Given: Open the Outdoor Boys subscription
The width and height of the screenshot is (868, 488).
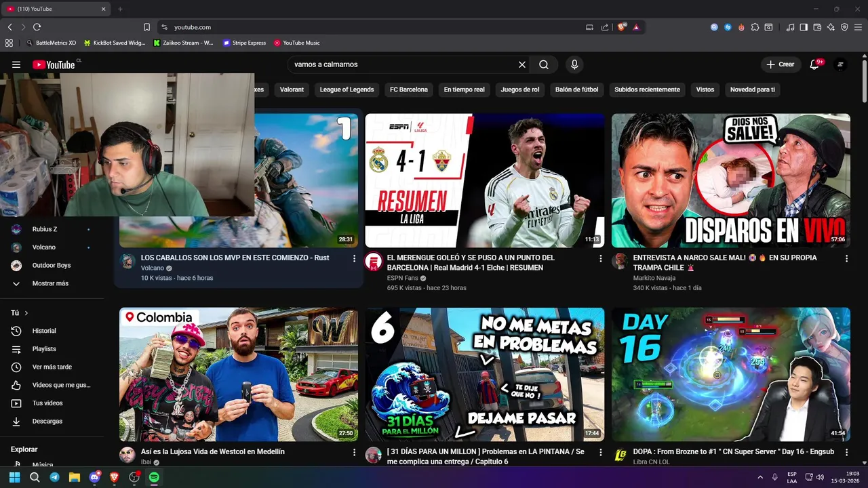Looking at the screenshot, I should [x=52, y=265].
